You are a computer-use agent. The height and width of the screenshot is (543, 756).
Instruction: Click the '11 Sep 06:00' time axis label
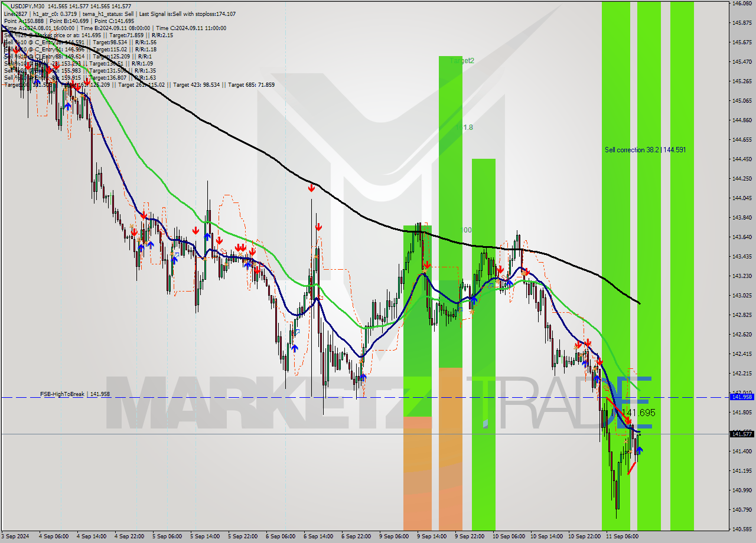[x=621, y=537]
